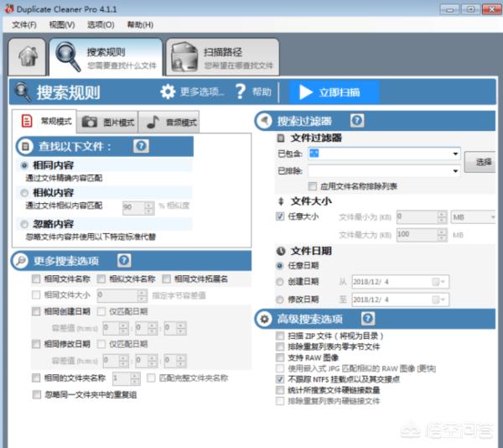
Task: Open the 帮助(H) menu
Action: click(140, 24)
